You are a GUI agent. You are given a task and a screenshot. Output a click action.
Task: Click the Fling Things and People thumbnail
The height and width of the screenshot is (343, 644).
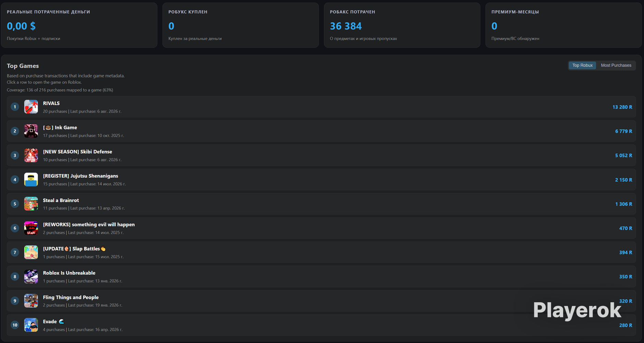click(31, 301)
